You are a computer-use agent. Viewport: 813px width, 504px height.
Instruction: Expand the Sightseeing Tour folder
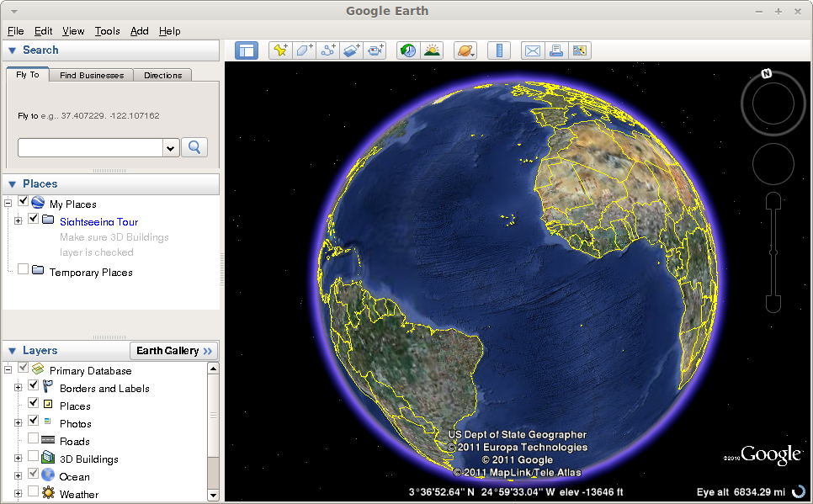tap(19, 221)
